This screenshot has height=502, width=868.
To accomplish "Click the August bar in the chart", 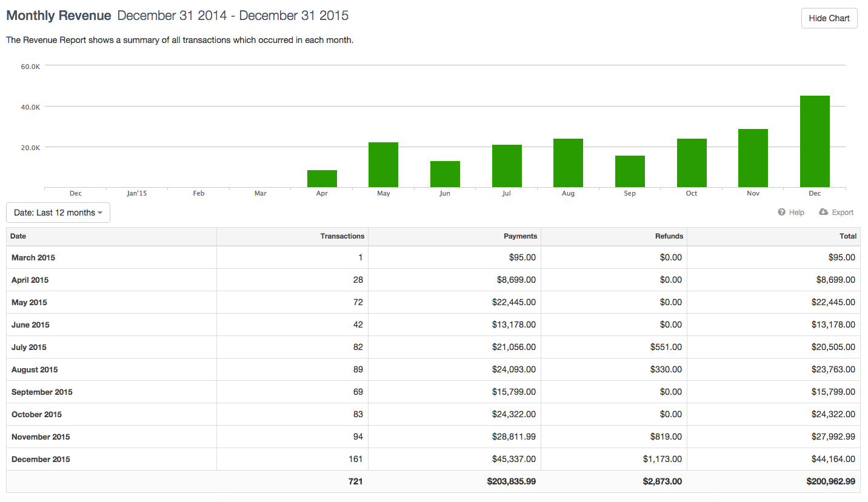I will (x=569, y=163).
